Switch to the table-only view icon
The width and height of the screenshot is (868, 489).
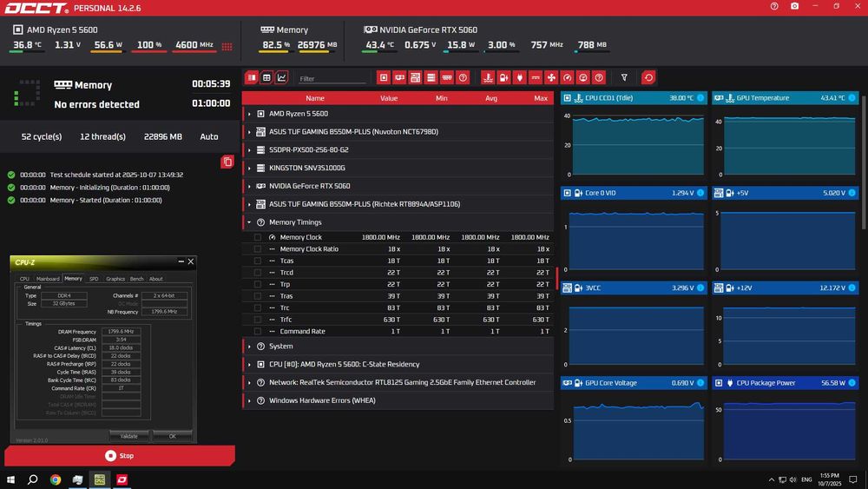click(x=266, y=77)
